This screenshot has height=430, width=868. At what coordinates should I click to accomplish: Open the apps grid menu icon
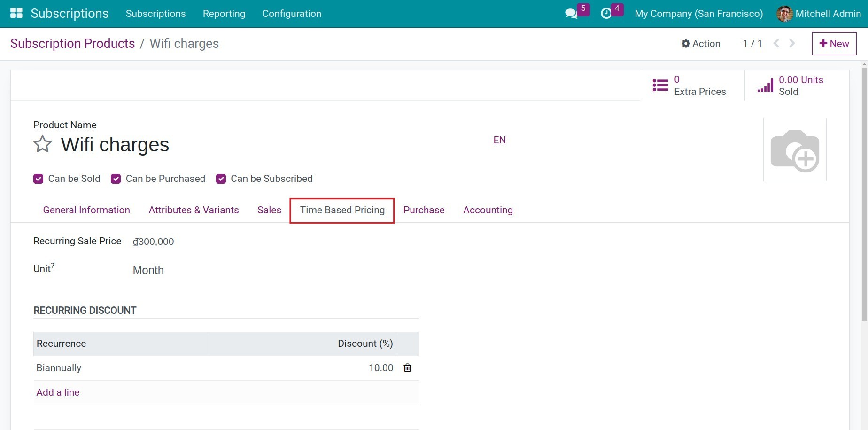tap(16, 13)
